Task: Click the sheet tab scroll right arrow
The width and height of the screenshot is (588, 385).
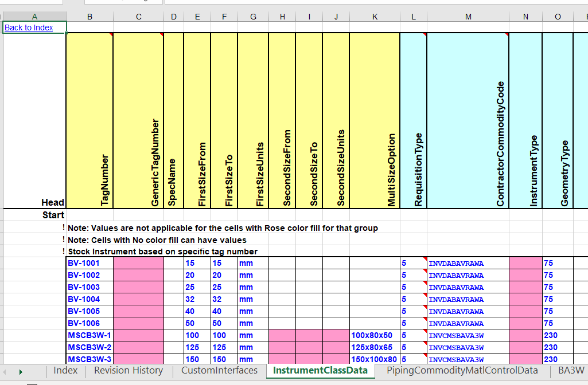Action: tap(21, 372)
